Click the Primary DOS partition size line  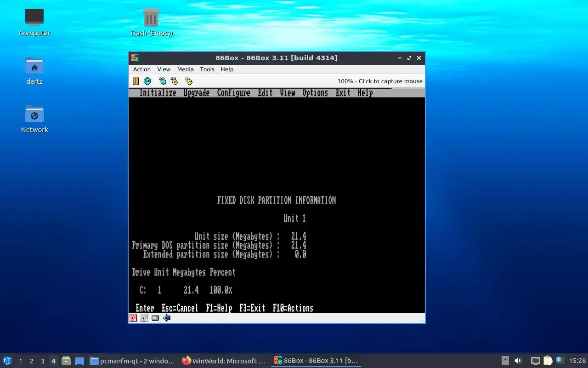pyautogui.click(x=219, y=245)
